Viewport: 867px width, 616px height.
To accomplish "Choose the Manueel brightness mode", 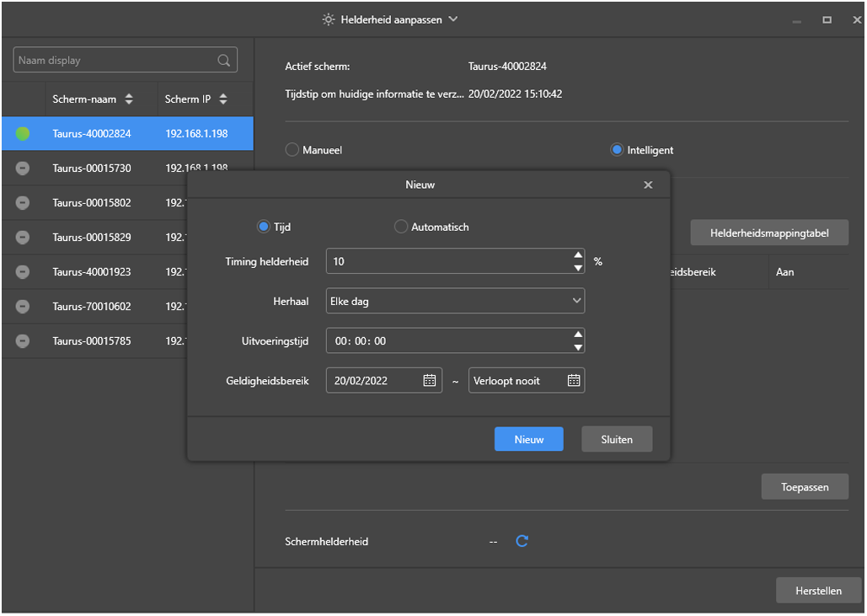I will (x=292, y=150).
